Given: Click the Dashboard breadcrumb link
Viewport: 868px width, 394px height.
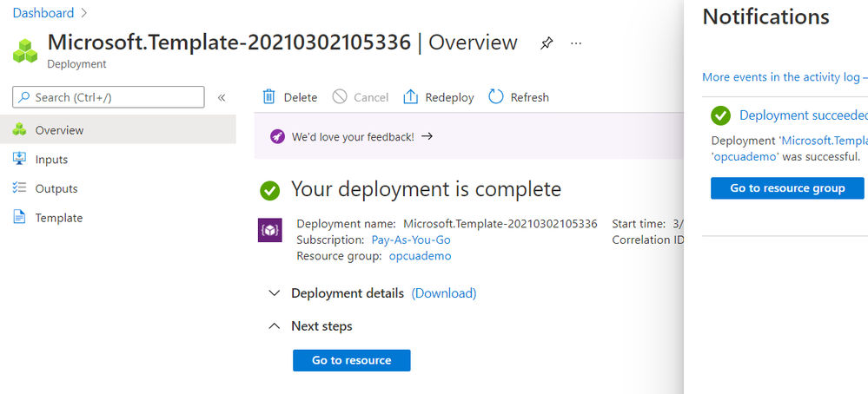Looking at the screenshot, I should tap(43, 13).
